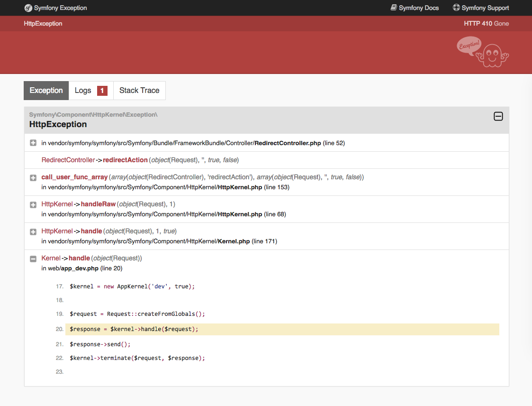Click HttpKernel.php (line 68) file path
Viewport: 532px width, 406px height.
pyautogui.click(x=163, y=214)
